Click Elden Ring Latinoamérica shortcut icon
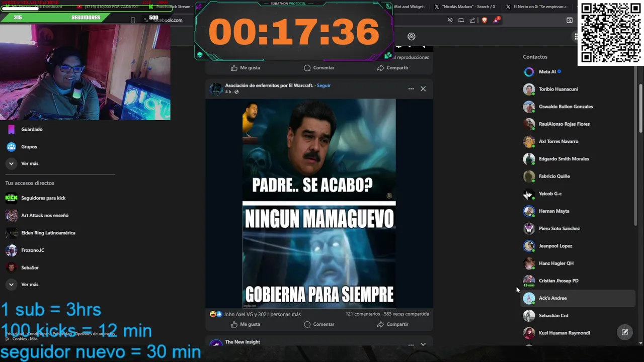The width and height of the screenshot is (644, 362). [12, 233]
